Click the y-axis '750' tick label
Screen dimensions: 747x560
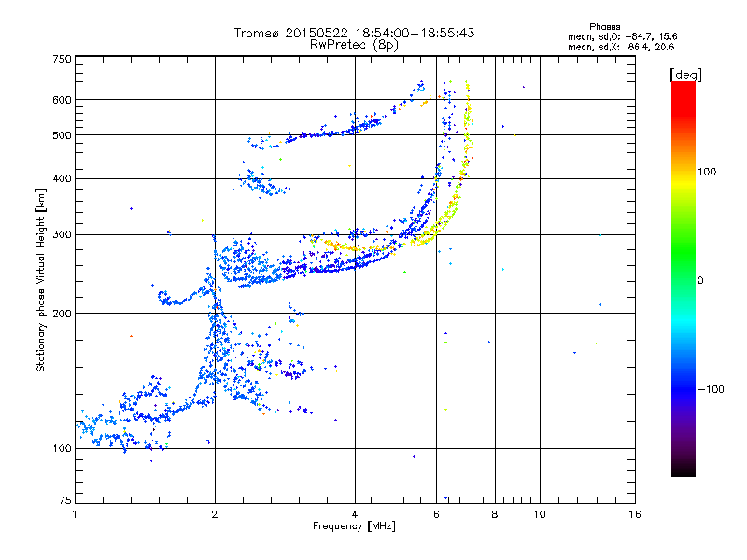(62, 59)
